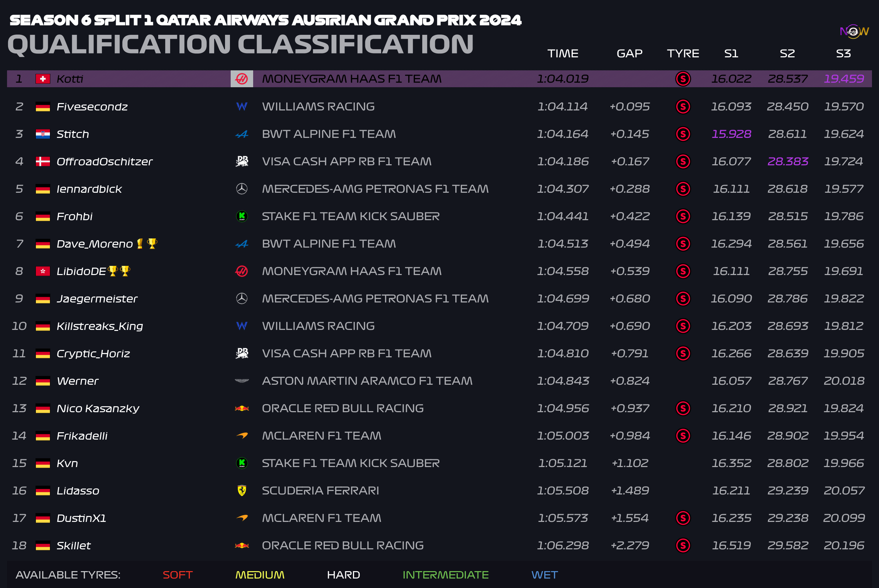879x588 pixels.
Task: Click the driver name Nico Kasanzky
Action: pos(98,408)
